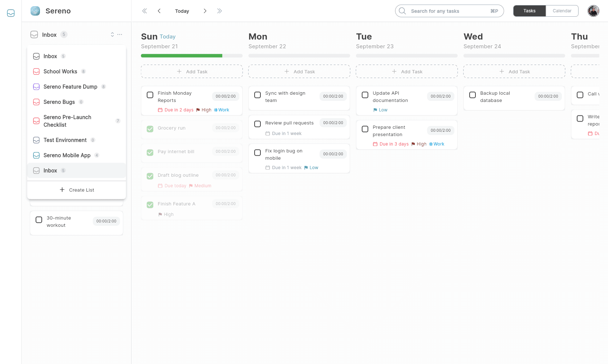Click Create List button

(77, 190)
